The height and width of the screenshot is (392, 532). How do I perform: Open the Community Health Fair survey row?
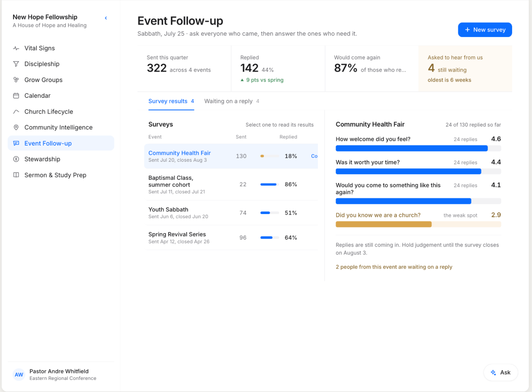click(231, 156)
